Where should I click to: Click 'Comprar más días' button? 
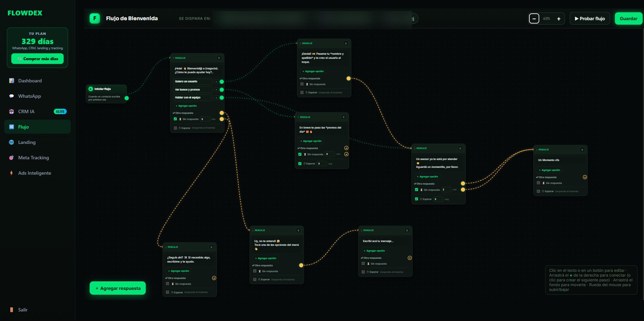[x=37, y=59]
